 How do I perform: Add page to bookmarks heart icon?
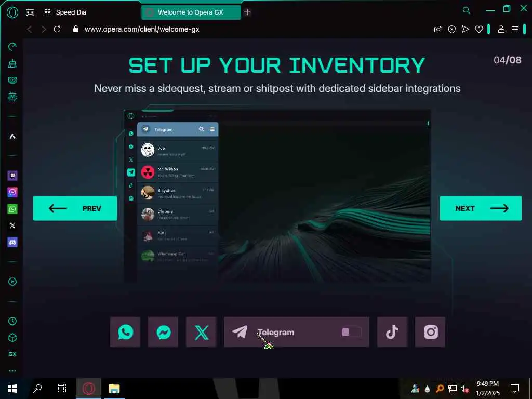pos(479,30)
